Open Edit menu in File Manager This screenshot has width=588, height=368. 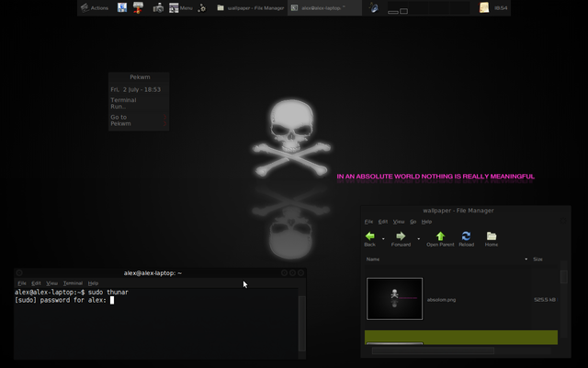[x=383, y=222]
